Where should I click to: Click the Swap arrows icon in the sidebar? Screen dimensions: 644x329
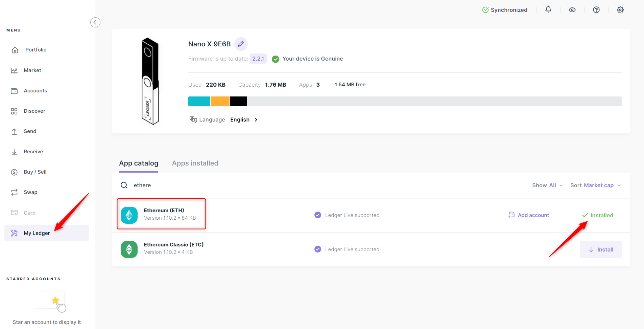point(14,192)
